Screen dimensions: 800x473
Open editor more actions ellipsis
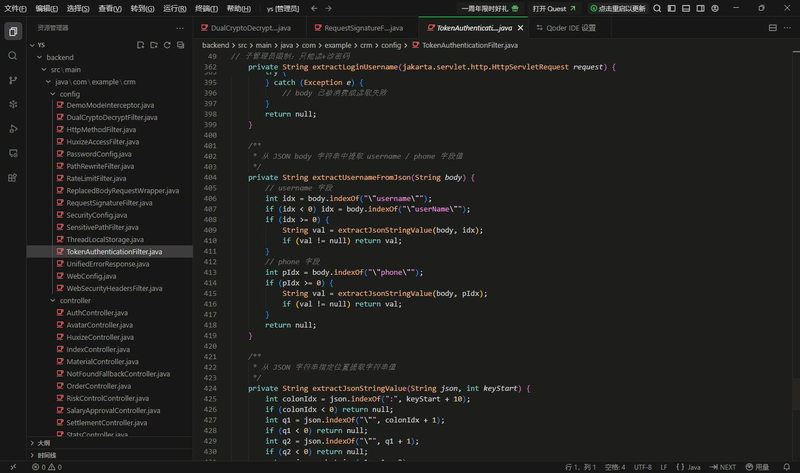click(x=787, y=28)
